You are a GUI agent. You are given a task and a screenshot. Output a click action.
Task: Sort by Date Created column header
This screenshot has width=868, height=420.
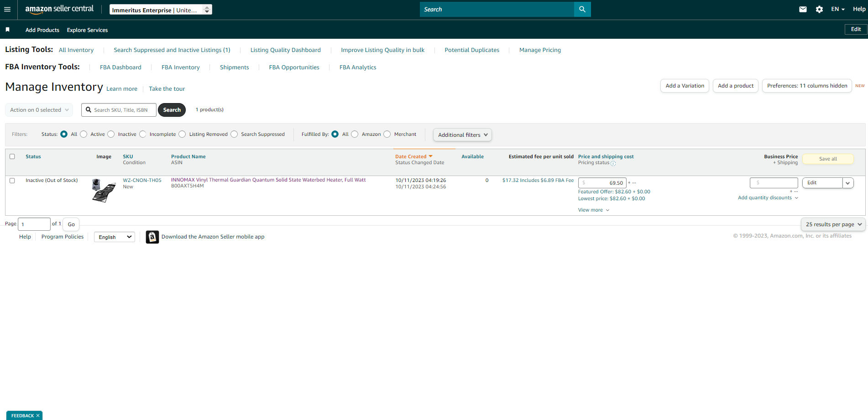click(x=413, y=156)
